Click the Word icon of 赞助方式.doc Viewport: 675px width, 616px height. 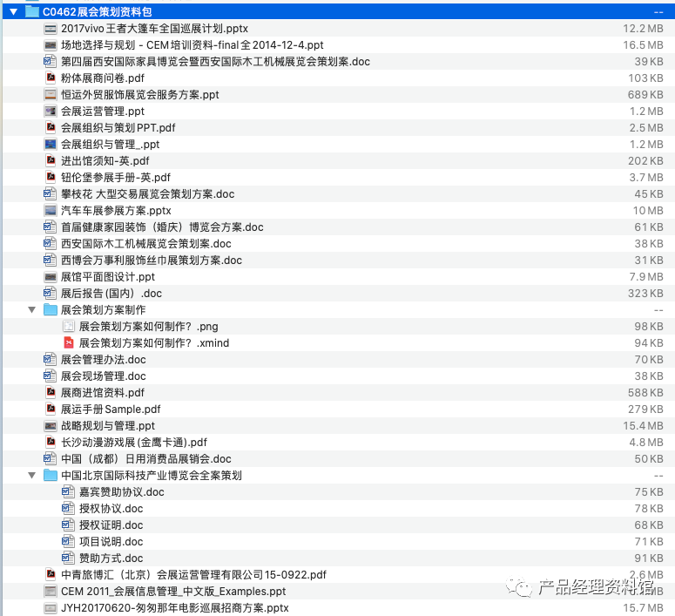point(68,558)
